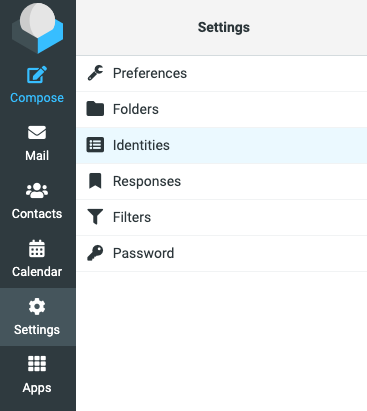Select the Identities list entry
The width and height of the screenshot is (367, 411).
point(222,145)
